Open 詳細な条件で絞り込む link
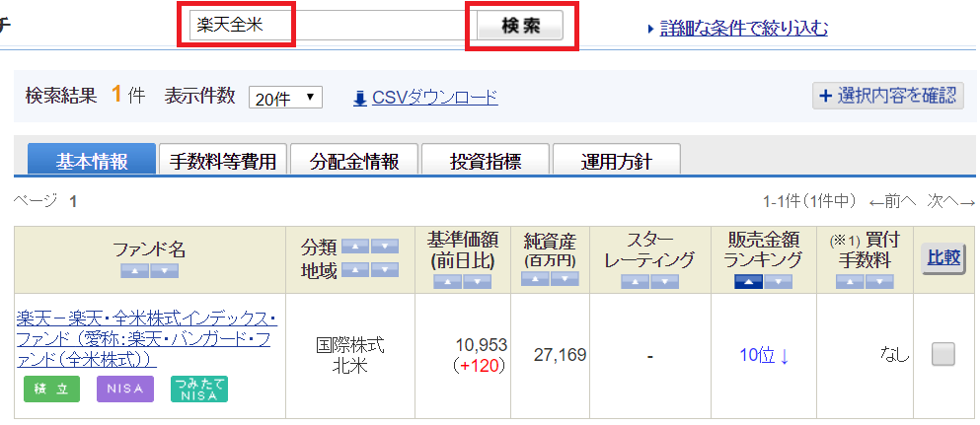 coord(744,28)
